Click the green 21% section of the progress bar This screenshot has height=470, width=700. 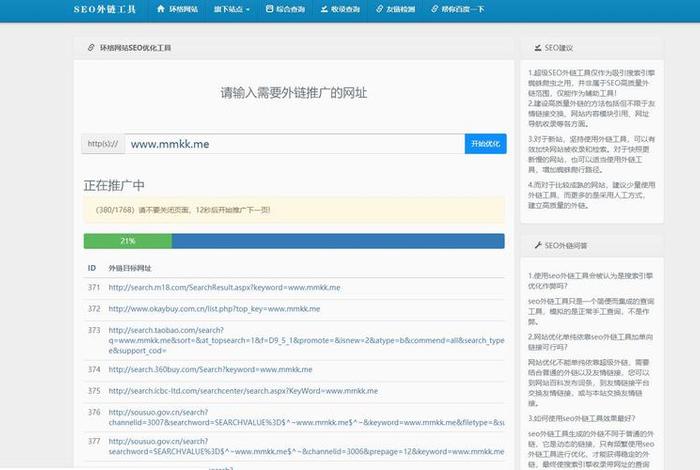[x=128, y=241]
